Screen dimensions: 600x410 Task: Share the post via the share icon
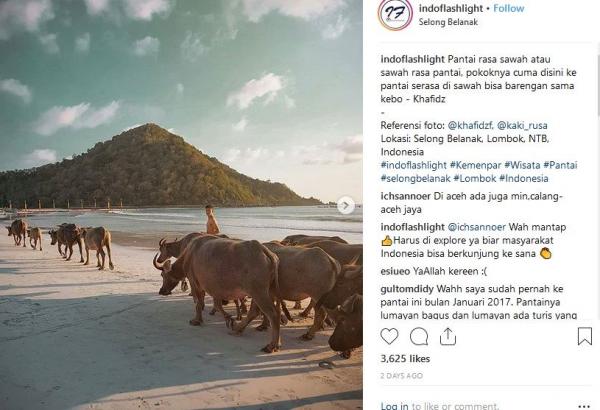(x=448, y=337)
